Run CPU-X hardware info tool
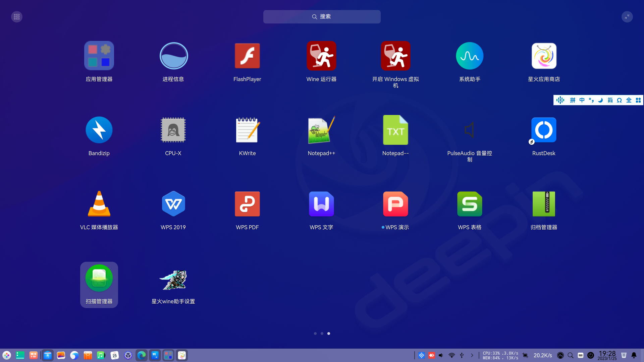Screen dimensions: 644x362 pos(173,130)
